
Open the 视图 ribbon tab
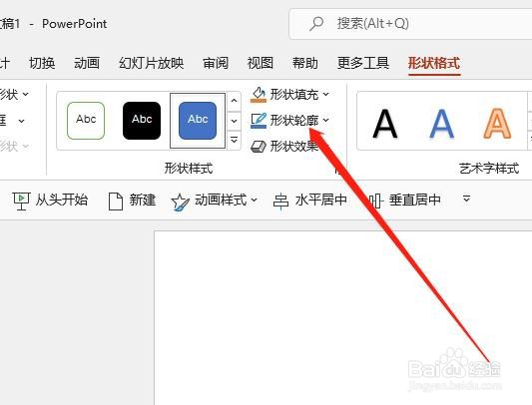coord(261,63)
